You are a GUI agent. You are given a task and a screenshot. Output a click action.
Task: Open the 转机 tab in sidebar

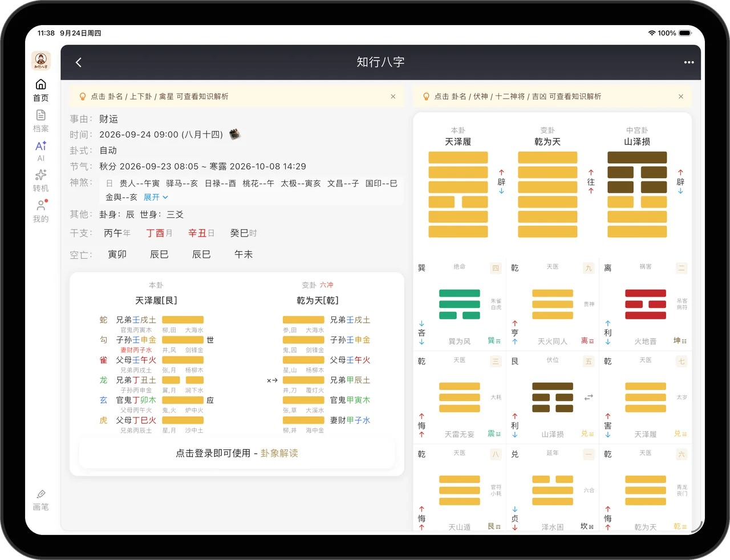(x=40, y=181)
